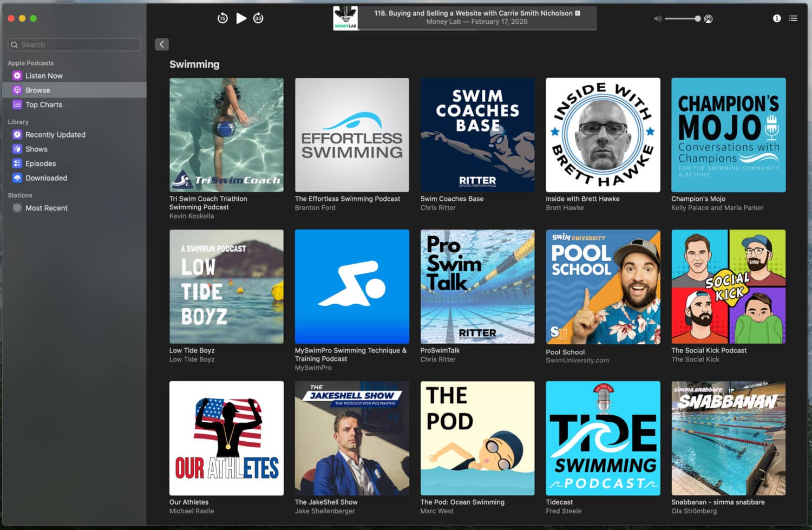Show episode info with the info icon
This screenshot has height=530, width=812.
777,18
